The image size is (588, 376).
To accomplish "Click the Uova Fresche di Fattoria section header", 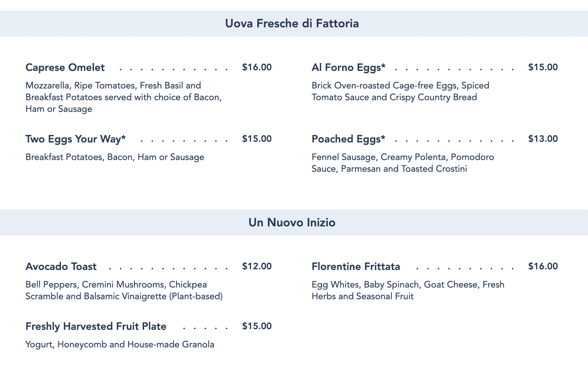I will (292, 24).
